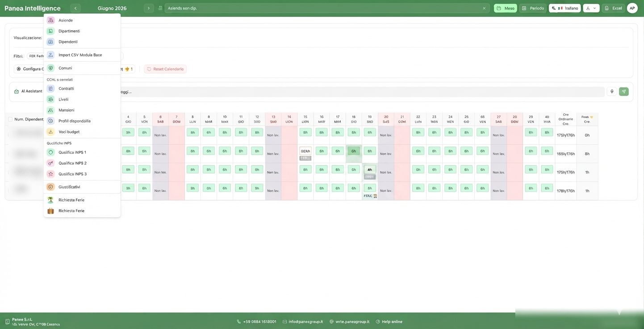Click the Reset Calendario button
Viewport: 644px width, 329px height.
click(x=165, y=69)
